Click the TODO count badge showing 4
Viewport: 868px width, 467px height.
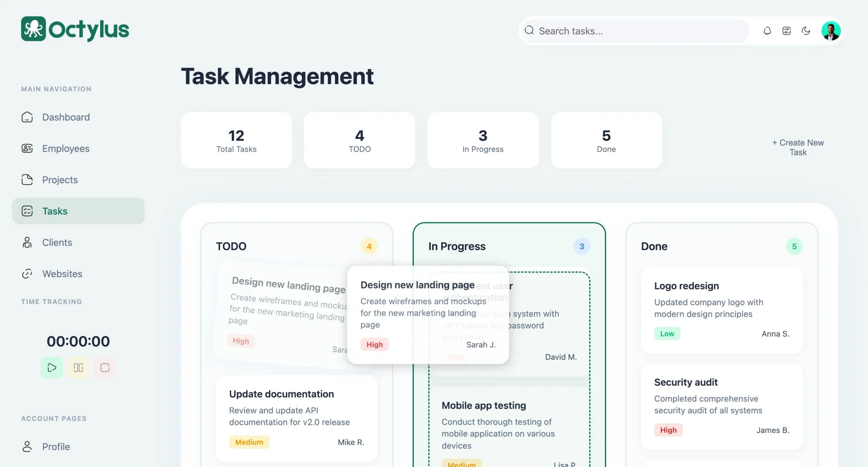(x=369, y=246)
